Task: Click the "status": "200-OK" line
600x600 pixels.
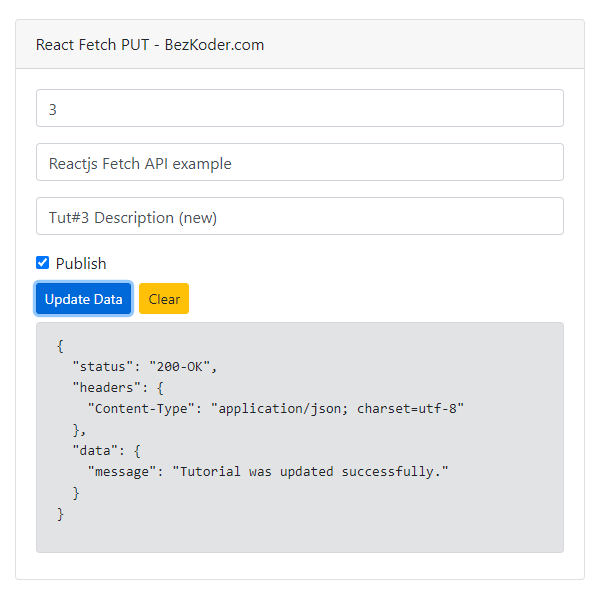Action: pos(144,366)
